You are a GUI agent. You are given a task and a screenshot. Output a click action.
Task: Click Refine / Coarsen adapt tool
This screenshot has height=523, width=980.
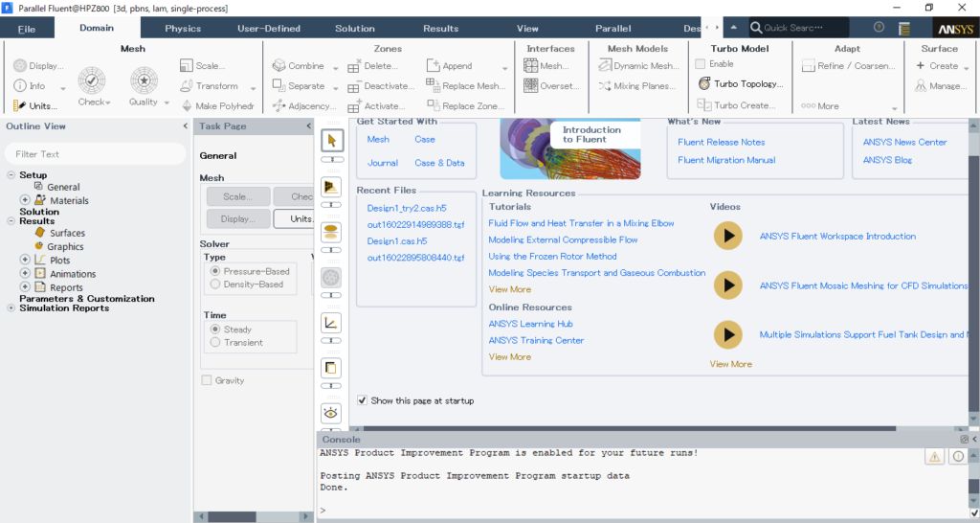pyautogui.click(x=848, y=66)
